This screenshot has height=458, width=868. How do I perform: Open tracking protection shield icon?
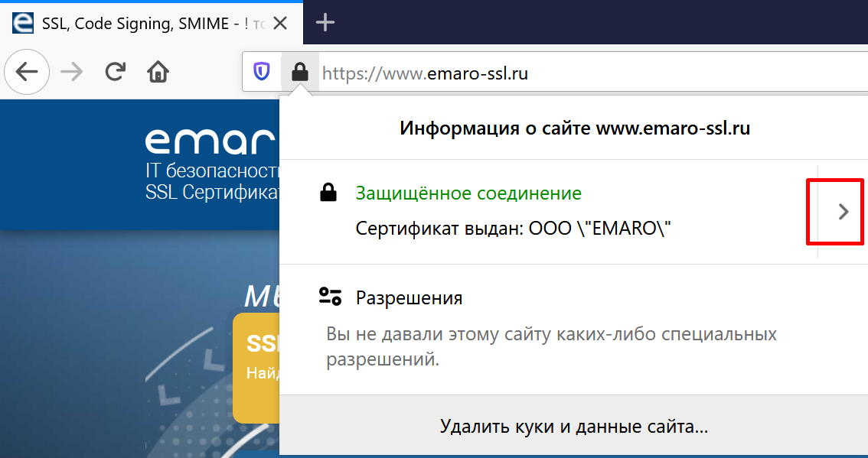(261, 72)
